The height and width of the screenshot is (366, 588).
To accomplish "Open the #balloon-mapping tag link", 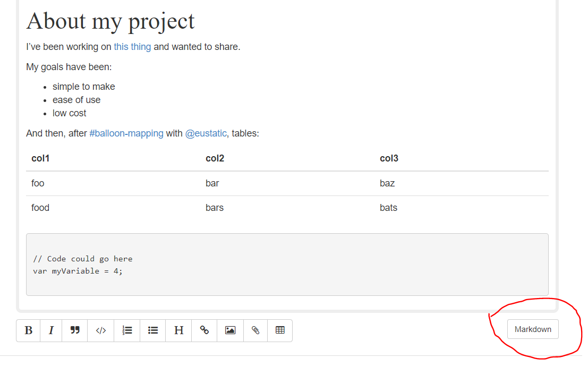I will [125, 133].
